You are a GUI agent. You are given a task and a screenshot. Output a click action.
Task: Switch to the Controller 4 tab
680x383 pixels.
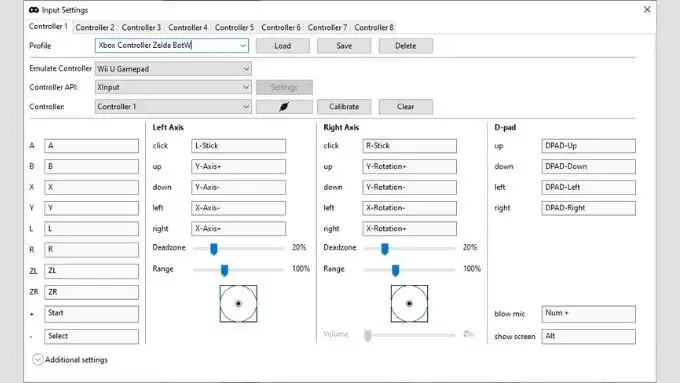(188, 27)
